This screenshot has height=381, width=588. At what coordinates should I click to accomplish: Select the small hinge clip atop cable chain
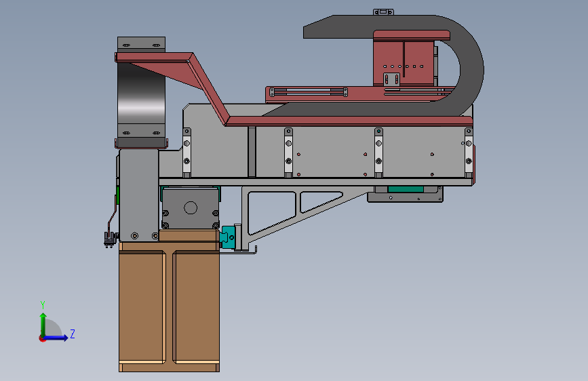(x=383, y=12)
